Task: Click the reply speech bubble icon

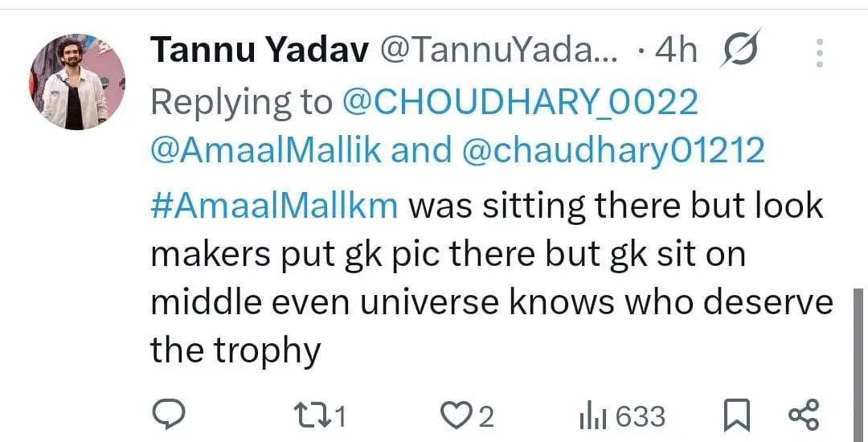Action: pos(169,415)
